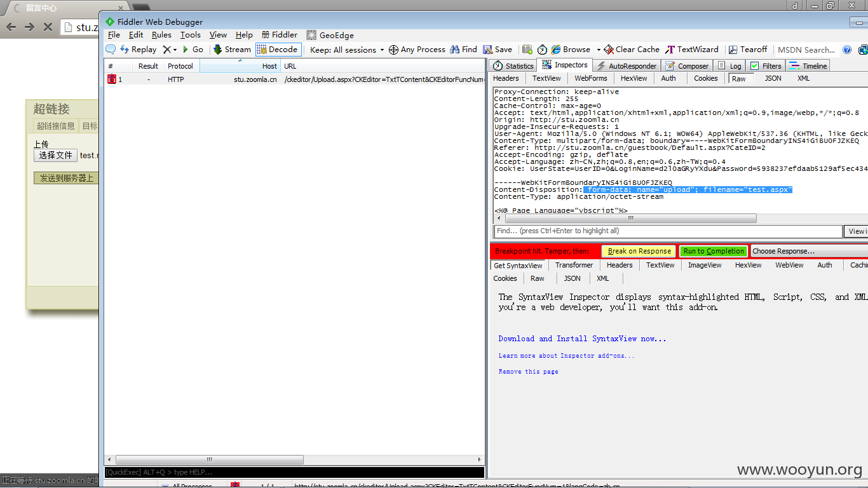The image size is (868, 488).
Task: Switch to the Filters tab
Action: [766, 66]
